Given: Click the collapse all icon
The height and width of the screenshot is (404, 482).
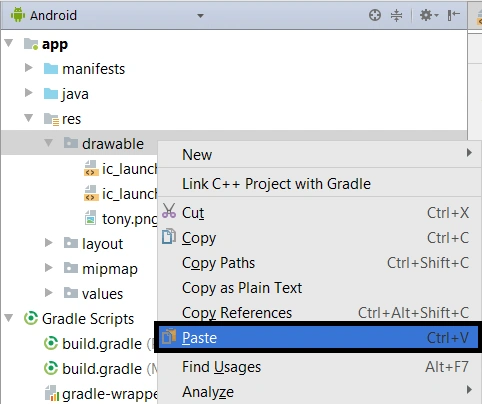Looking at the screenshot, I should pos(396,15).
